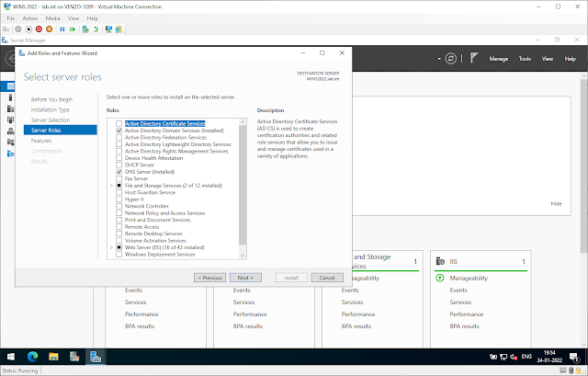588x376 pixels.
Task: Open the Tools menu in Server Manager
Action: click(x=525, y=59)
